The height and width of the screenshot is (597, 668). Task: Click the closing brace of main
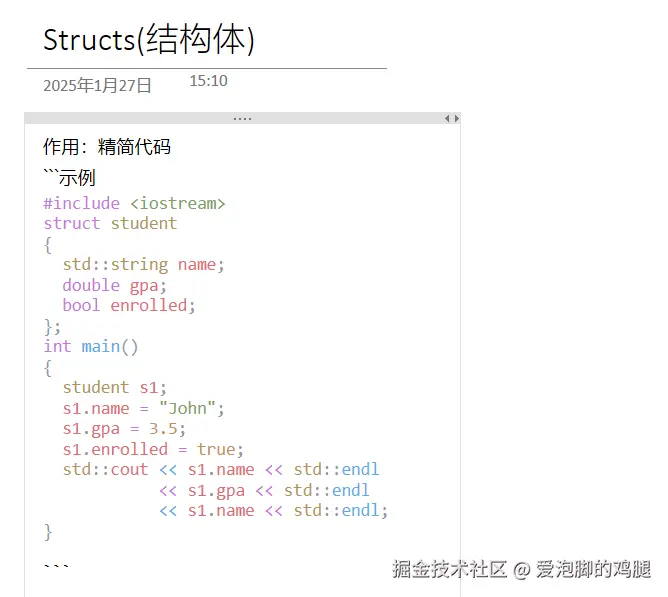tap(48, 532)
